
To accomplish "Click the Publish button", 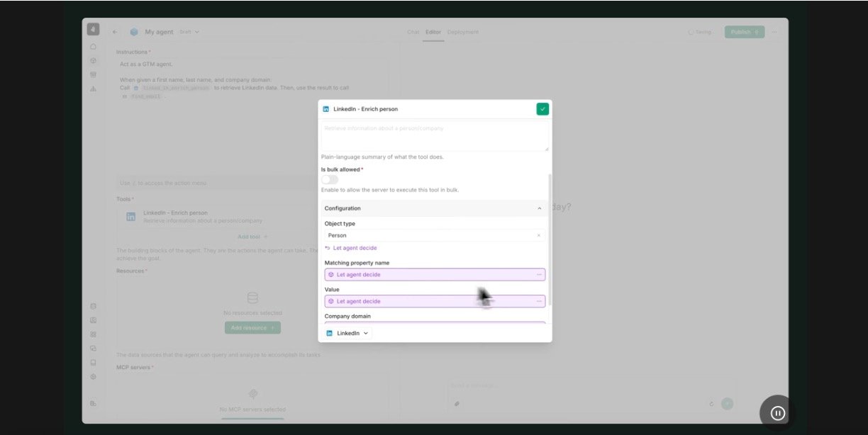I will pos(744,32).
